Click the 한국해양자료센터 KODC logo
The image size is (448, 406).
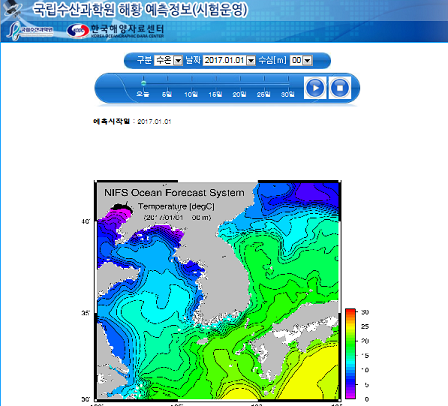pyautogui.click(x=115, y=31)
